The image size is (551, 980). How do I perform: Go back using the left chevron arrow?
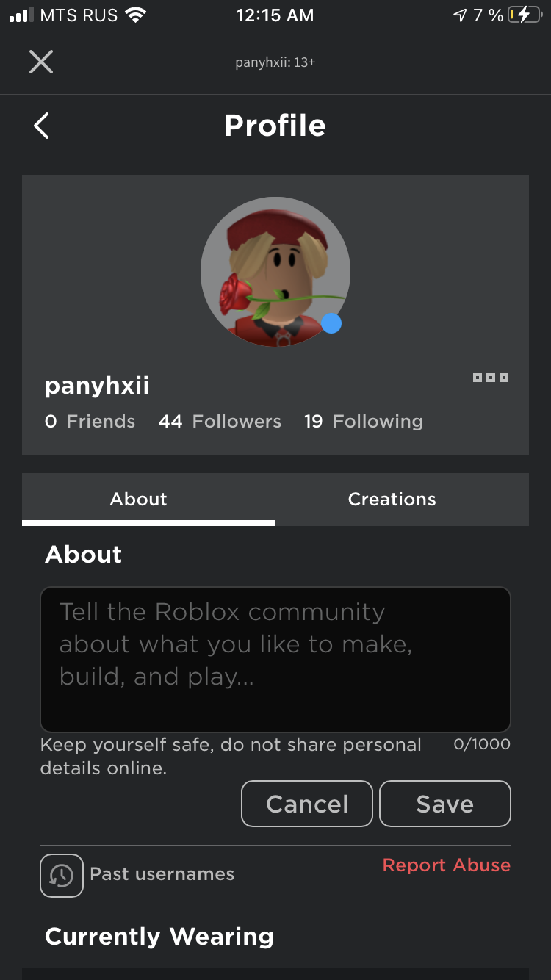click(x=42, y=126)
